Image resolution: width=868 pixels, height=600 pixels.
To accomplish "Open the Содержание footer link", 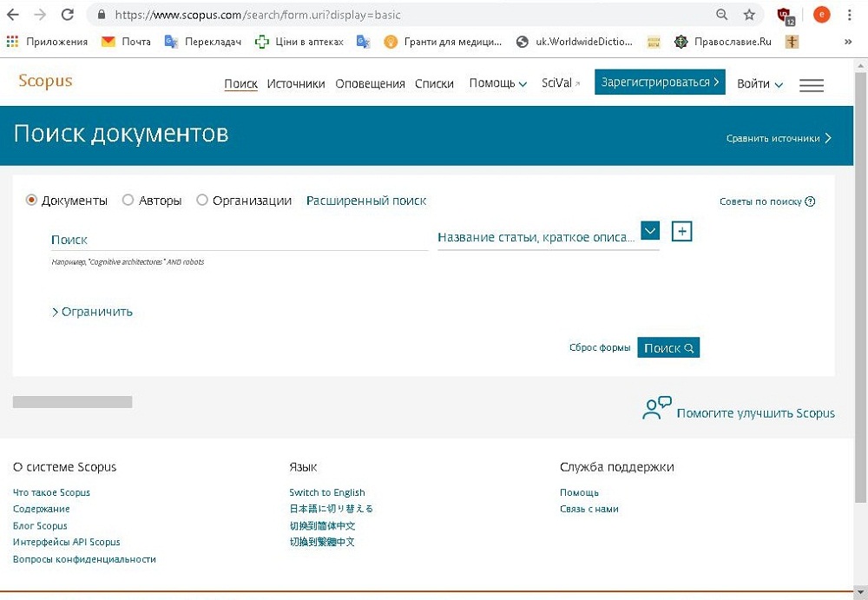I will (42, 509).
